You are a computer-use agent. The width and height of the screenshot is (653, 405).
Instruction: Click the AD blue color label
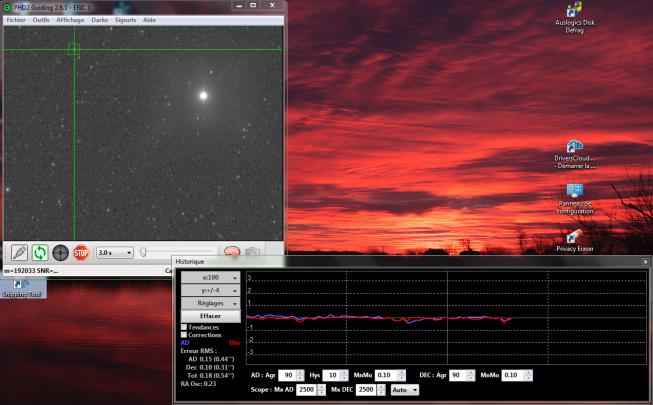pos(185,342)
